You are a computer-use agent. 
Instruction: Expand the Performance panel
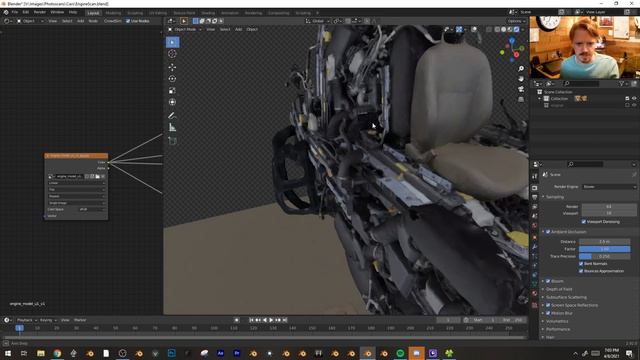click(558, 329)
